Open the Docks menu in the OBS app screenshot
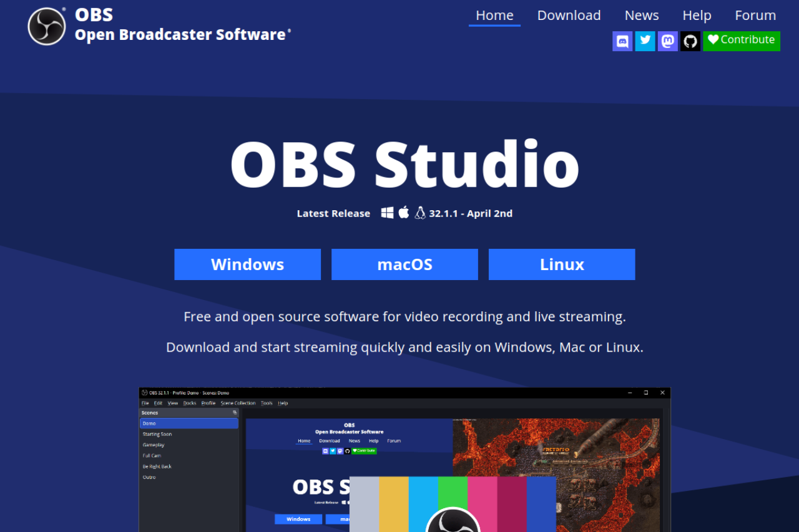Screen dimensions: 799x532 190,404
